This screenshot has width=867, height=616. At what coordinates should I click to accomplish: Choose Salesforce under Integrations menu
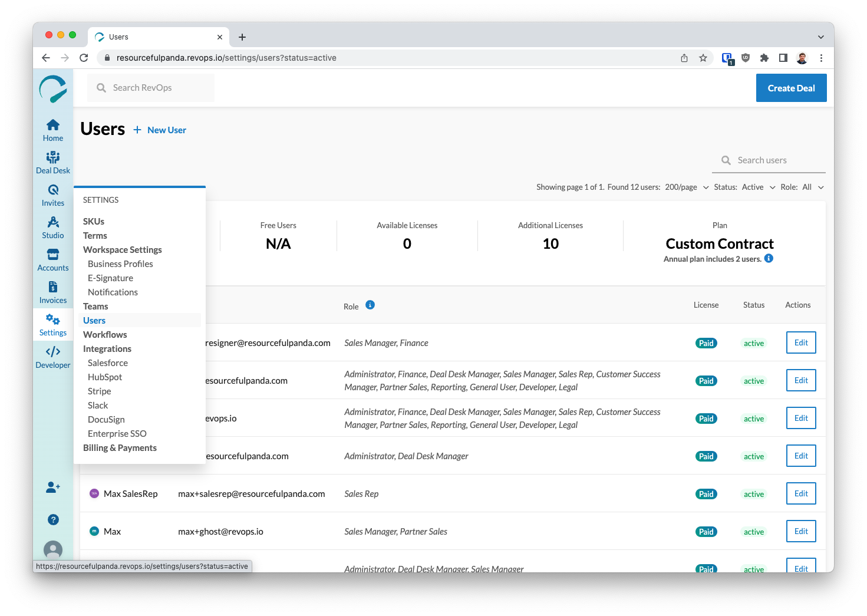pos(108,363)
